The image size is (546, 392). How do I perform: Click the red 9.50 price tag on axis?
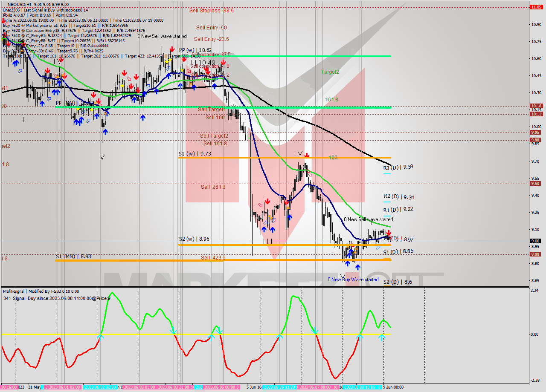tap(536, 183)
